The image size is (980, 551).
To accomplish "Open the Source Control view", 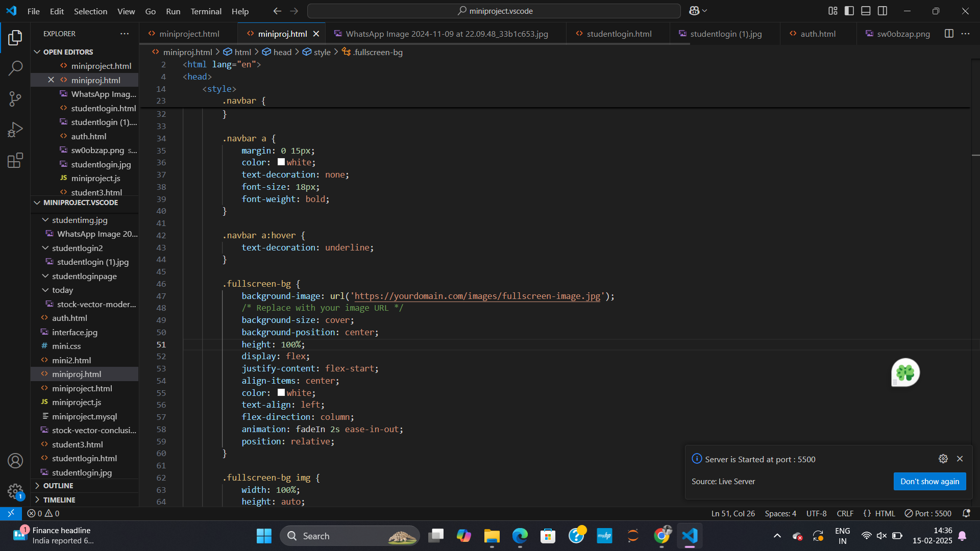I will (15, 99).
